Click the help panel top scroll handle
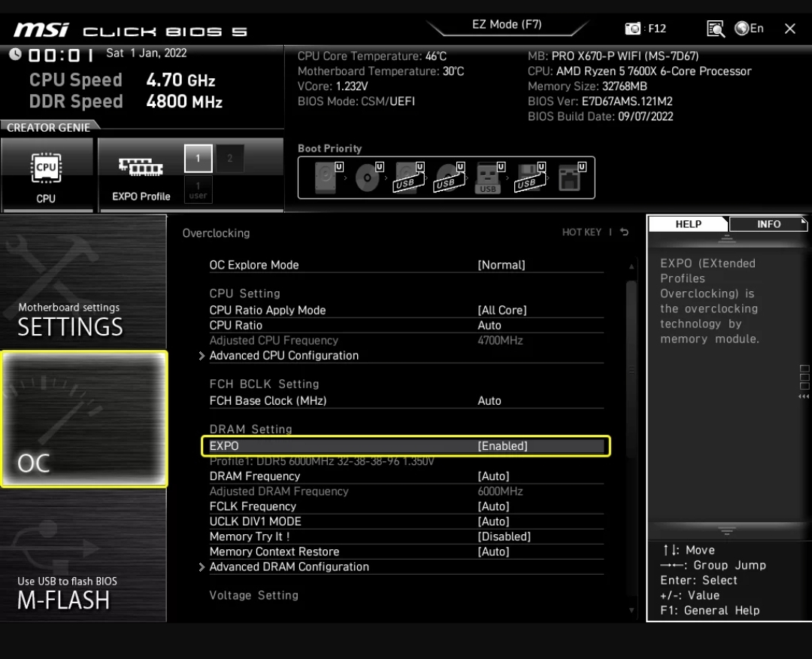 point(726,238)
